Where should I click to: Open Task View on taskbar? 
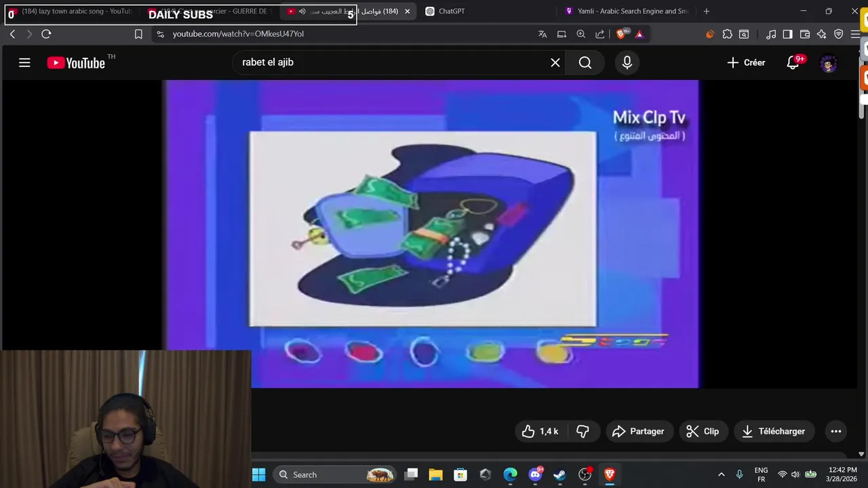(x=411, y=474)
